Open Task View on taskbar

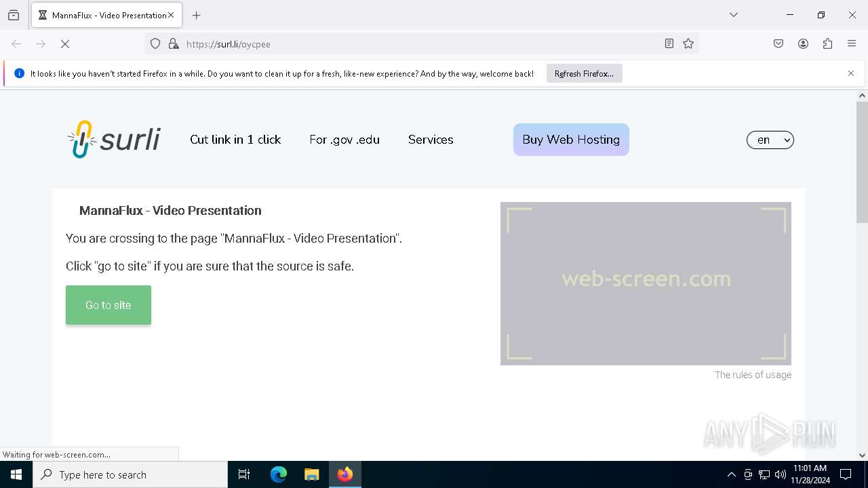coord(244,474)
